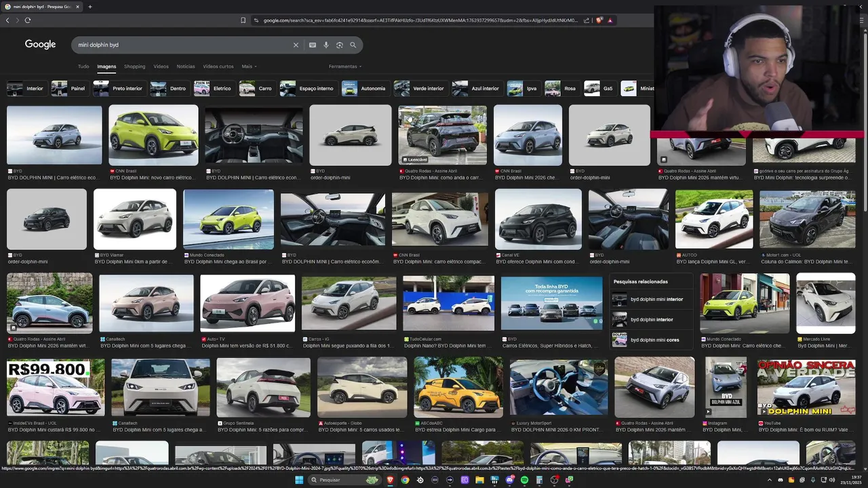
Task: Click the magnifier search button
Action: (x=353, y=45)
